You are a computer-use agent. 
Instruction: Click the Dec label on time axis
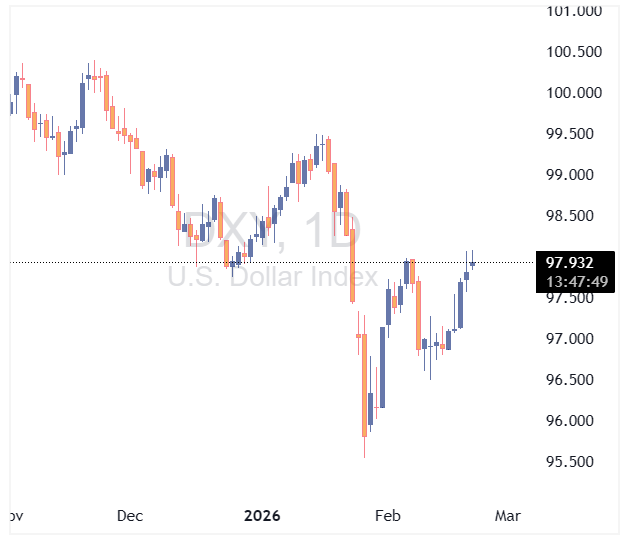130,516
